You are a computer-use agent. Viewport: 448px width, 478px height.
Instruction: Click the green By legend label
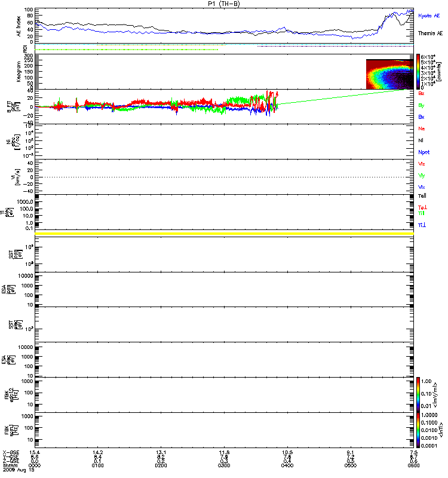[421, 105]
